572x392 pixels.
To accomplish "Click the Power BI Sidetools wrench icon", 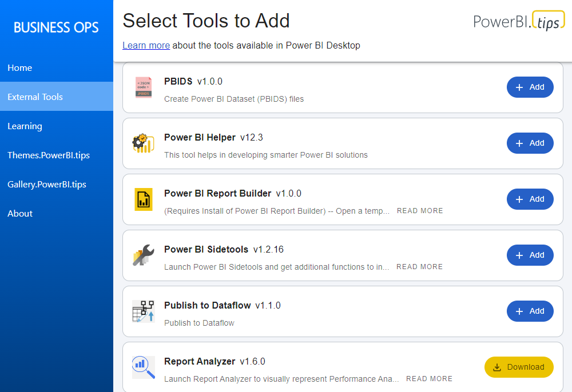I will point(144,255).
